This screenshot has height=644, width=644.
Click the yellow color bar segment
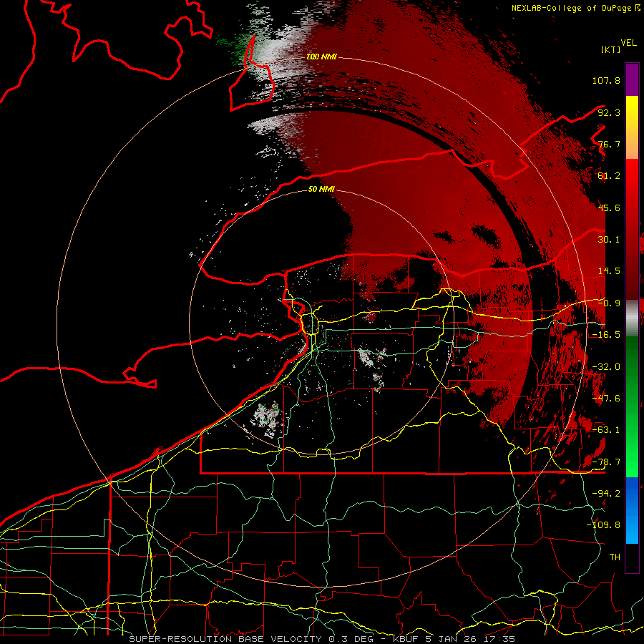[632, 112]
